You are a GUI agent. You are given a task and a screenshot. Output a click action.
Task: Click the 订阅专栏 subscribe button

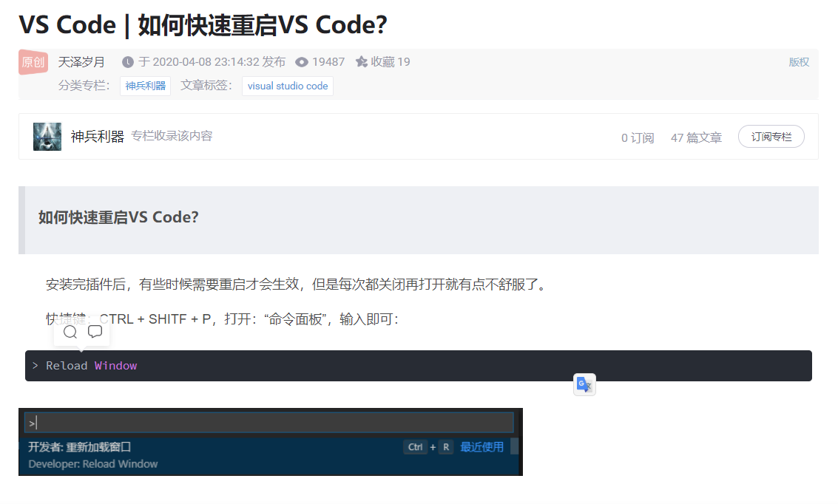771,137
